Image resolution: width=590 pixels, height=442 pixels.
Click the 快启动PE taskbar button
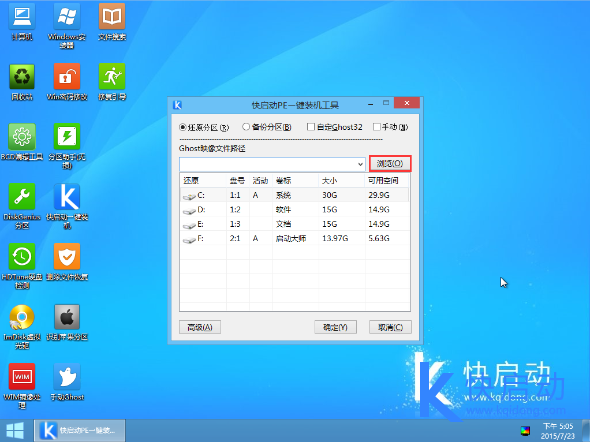coord(80,431)
